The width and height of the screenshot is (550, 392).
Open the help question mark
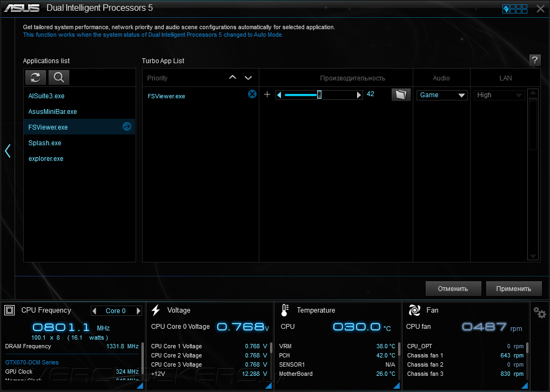point(535,60)
